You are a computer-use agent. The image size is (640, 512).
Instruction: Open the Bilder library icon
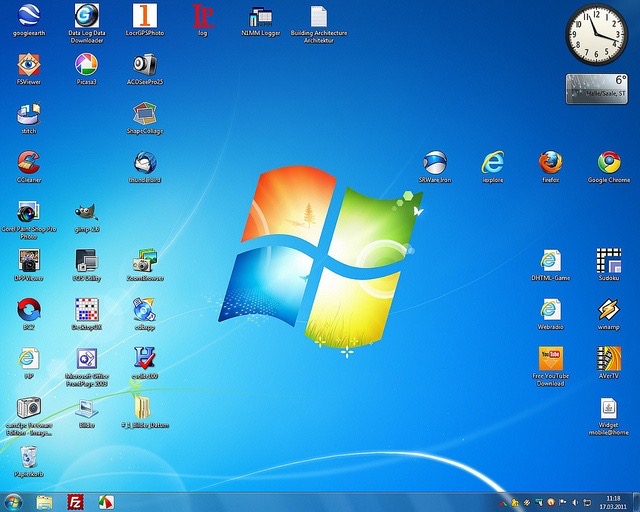[x=87, y=412]
